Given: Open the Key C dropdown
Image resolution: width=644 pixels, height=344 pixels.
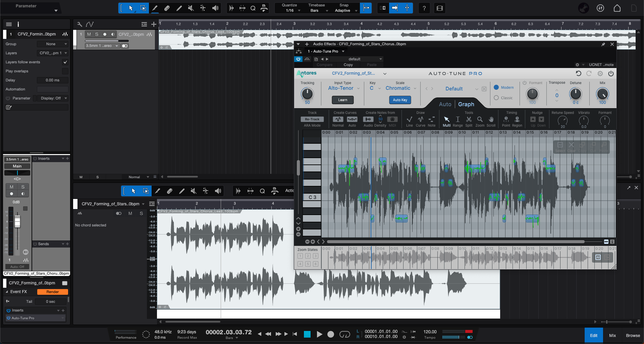Looking at the screenshot, I should click(x=375, y=88).
